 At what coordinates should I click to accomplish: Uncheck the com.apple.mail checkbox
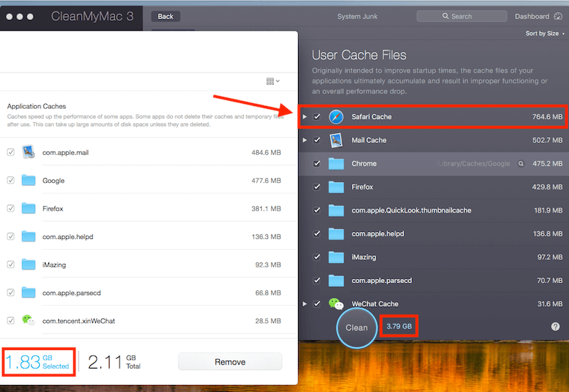tap(11, 152)
